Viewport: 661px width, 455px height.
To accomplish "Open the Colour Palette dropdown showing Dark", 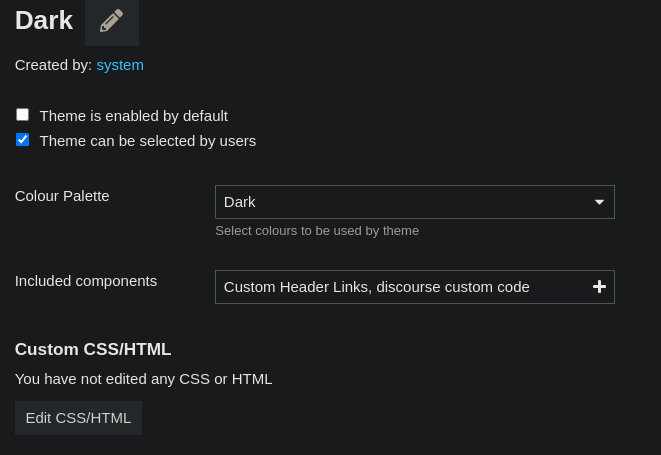I will (415, 202).
